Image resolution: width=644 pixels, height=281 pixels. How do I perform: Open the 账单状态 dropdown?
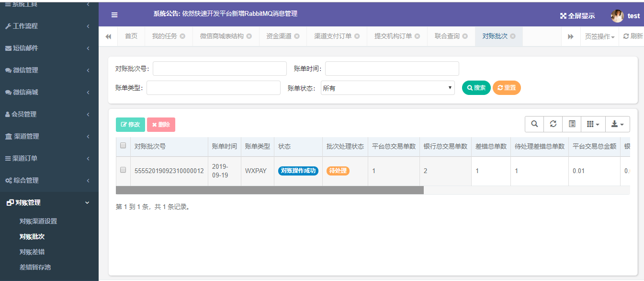[388, 88]
